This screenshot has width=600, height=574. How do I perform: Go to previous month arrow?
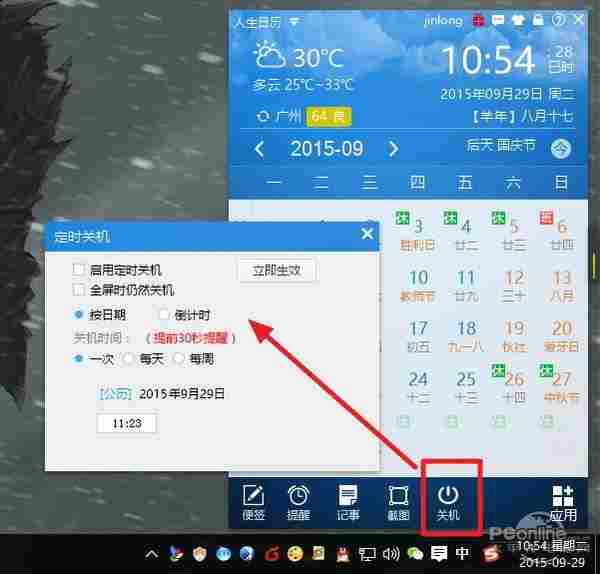(x=260, y=149)
